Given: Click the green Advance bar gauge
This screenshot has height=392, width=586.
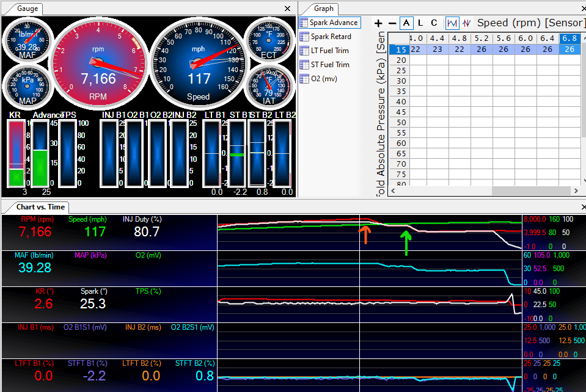Looking at the screenshot, I should (x=40, y=153).
